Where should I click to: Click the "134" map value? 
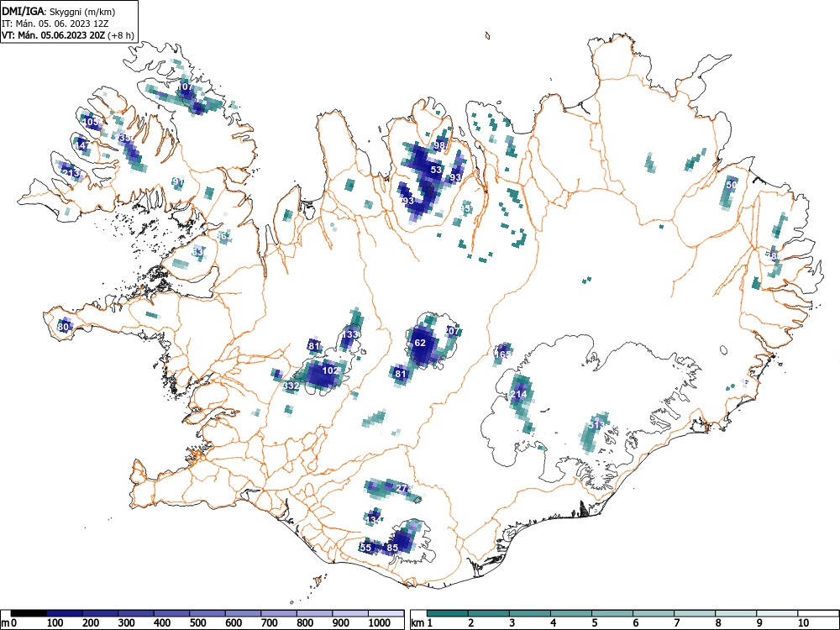click(373, 520)
